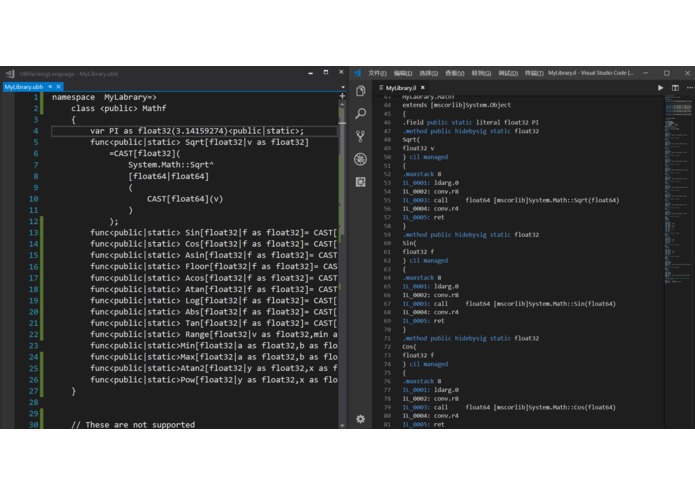Viewport: 695px width, 494px height.
Task: Click the Visual Studio logo icon
Action: 10,74
